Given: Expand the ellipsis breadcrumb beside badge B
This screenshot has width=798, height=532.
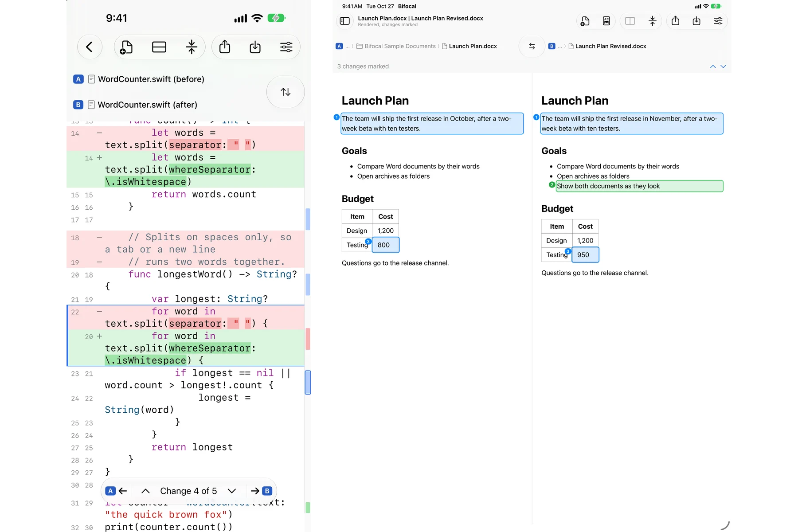Looking at the screenshot, I should point(560,46).
